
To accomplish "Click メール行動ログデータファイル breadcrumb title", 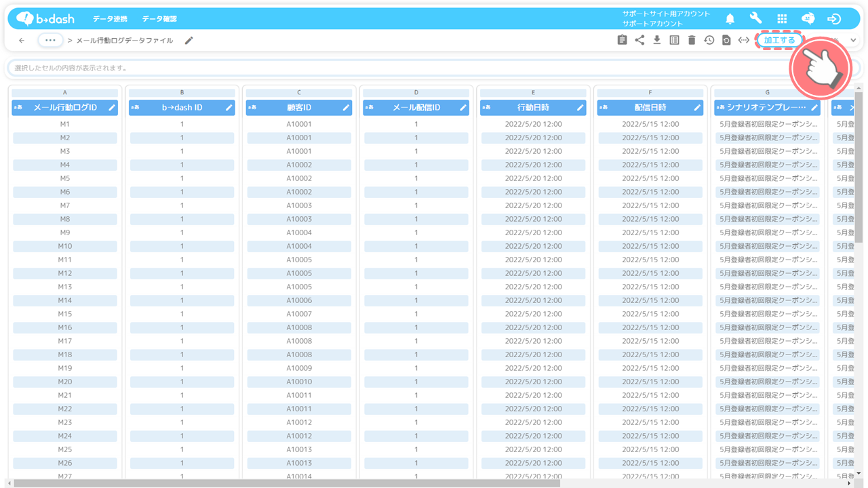I will (x=125, y=41).
